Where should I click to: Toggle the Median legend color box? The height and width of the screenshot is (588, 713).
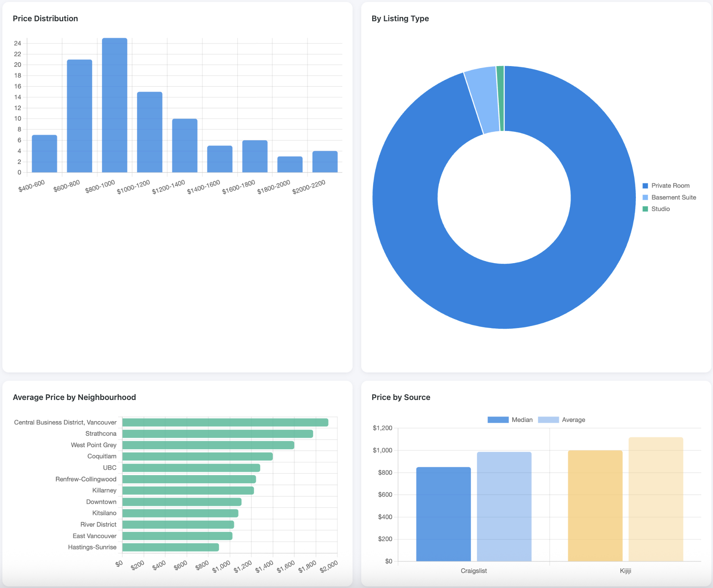point(498,420)
